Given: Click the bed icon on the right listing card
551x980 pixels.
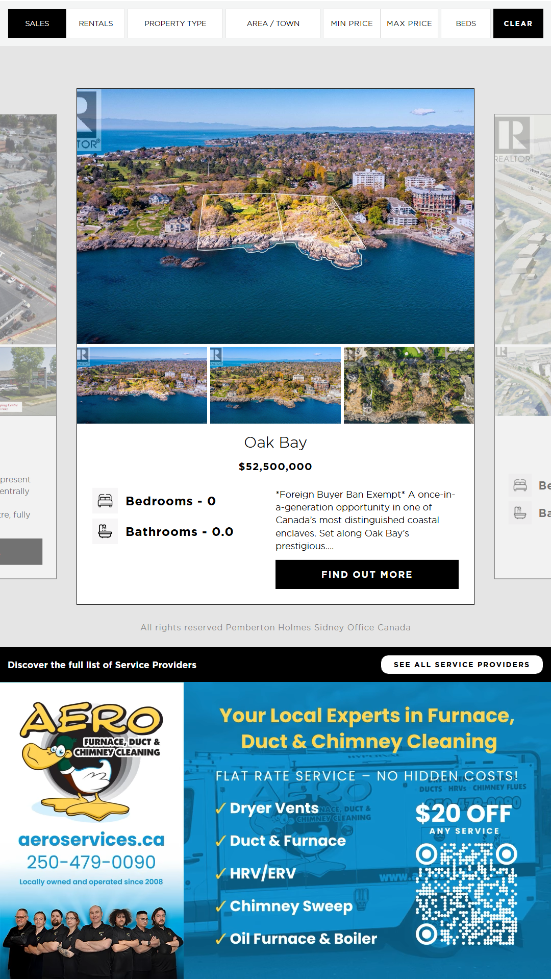Looking at the screenshot, I should tap(520, 485).
